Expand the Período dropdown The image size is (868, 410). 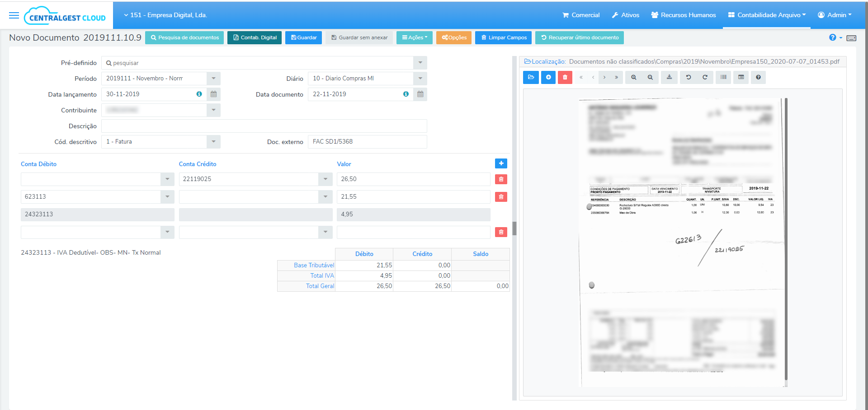(213, 78)
